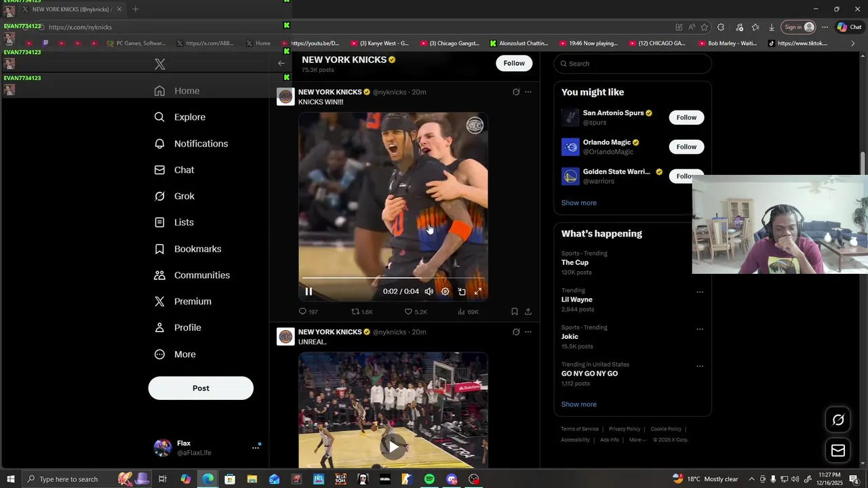The width and height of the screenshot is (868, 488).
Task: Open Chat in the X sidebar
Action: point(174,170)
